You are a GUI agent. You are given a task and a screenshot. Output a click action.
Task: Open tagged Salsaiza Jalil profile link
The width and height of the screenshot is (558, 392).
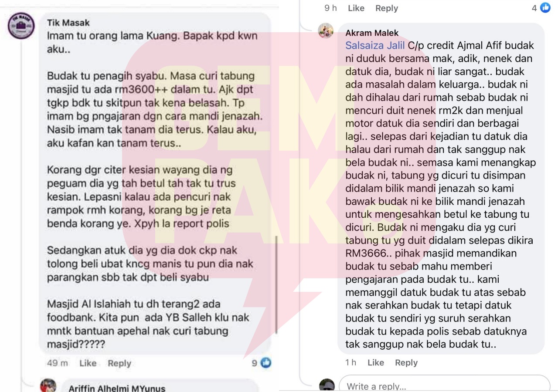tap(375, 45)
